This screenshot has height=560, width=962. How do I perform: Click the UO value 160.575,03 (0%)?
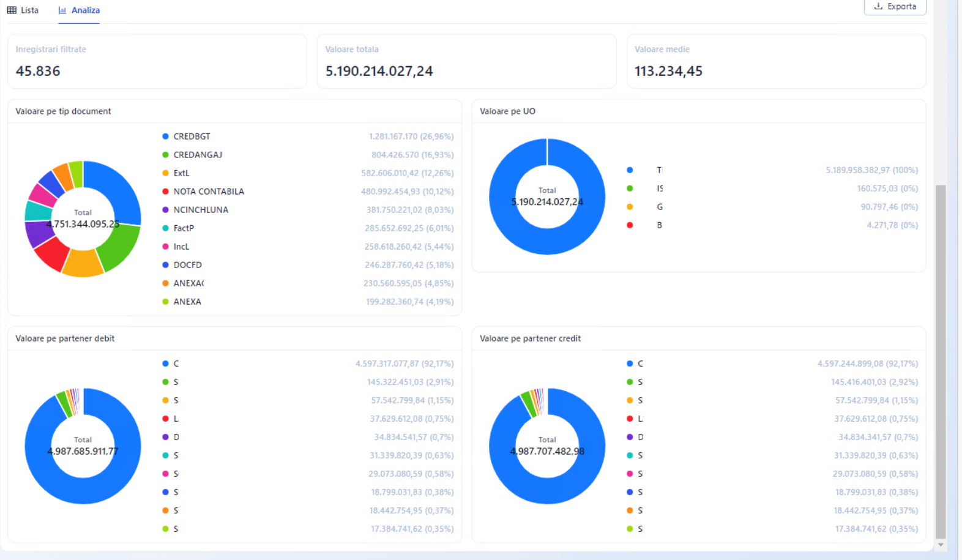887,189
